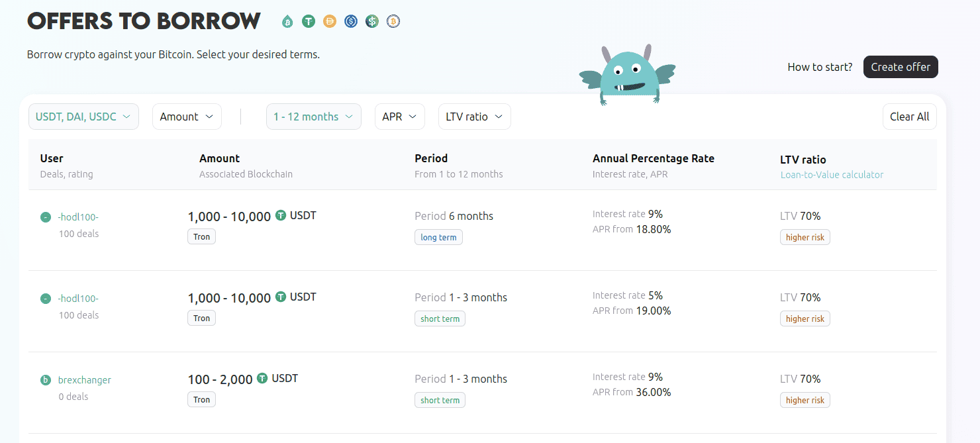Viewport: 980px width, 443px height.
Task: Click the 'long term' tag on 6 months offer
Action: [438, 237]
